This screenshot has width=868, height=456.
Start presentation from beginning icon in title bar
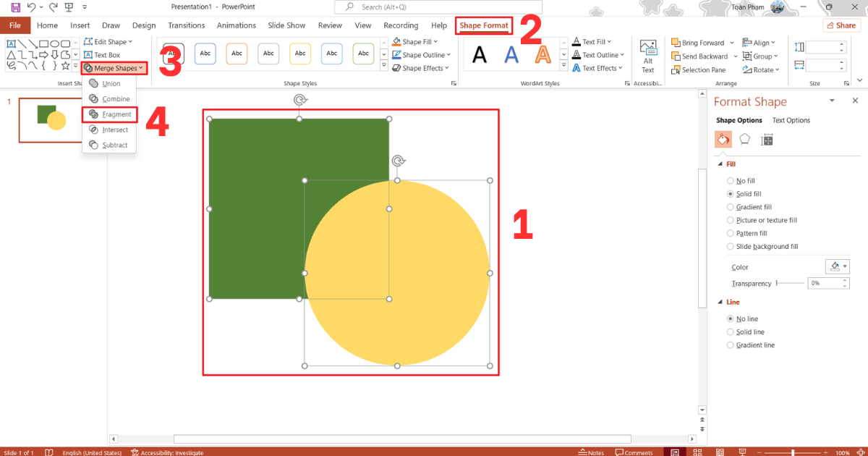69,7
